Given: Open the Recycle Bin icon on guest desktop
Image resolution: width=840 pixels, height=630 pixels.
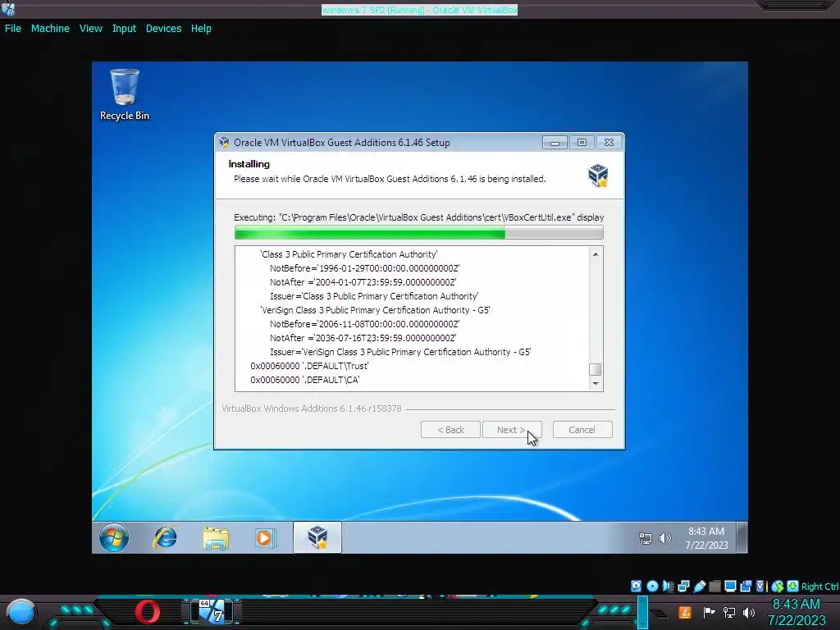Looking at the screenshot, I should tap(125, 94).
